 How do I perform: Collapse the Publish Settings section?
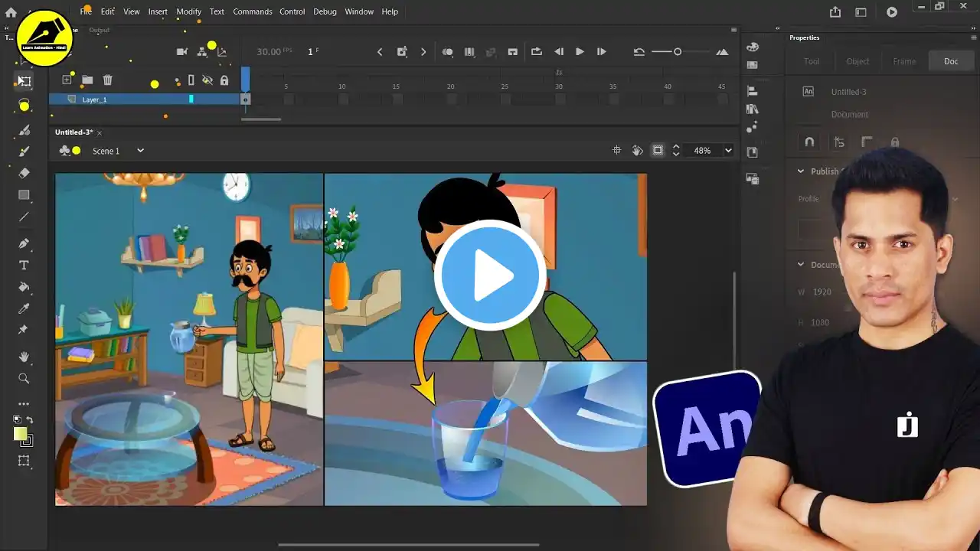[801, 171]
